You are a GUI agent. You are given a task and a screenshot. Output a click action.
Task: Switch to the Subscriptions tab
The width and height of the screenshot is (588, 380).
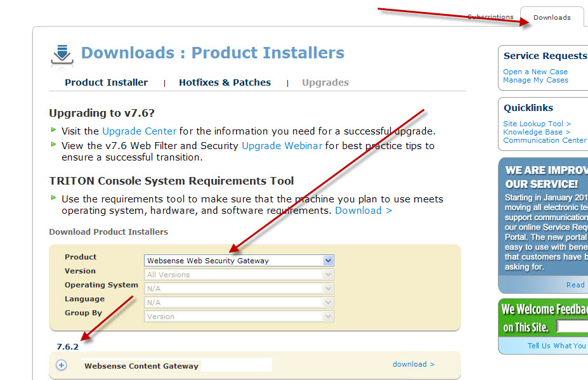pos(490,17)
